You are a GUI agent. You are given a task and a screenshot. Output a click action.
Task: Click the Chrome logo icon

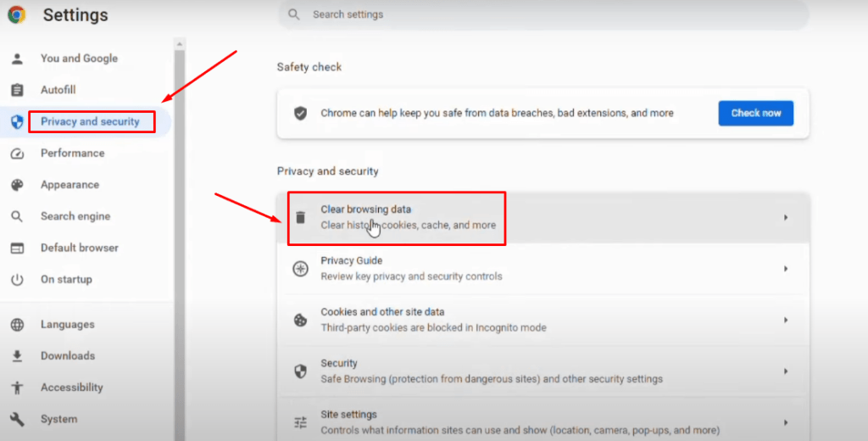tap(17, 14)
